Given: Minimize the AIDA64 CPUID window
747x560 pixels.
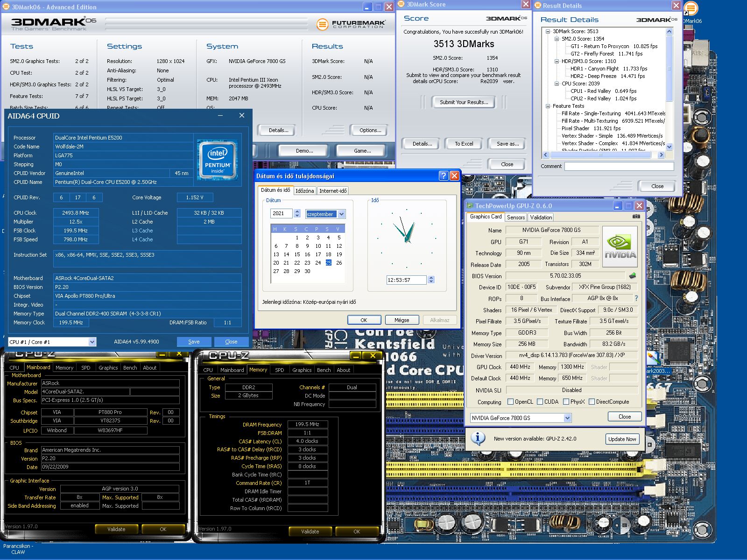Looking at the screenshot, I should [220, 116].
